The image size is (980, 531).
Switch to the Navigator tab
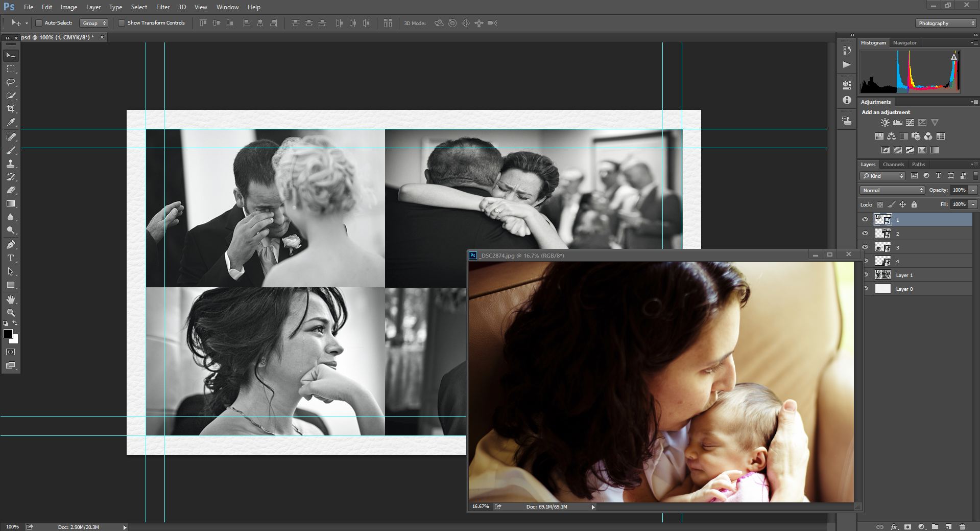pyautogui.click(x=904, y=43)
